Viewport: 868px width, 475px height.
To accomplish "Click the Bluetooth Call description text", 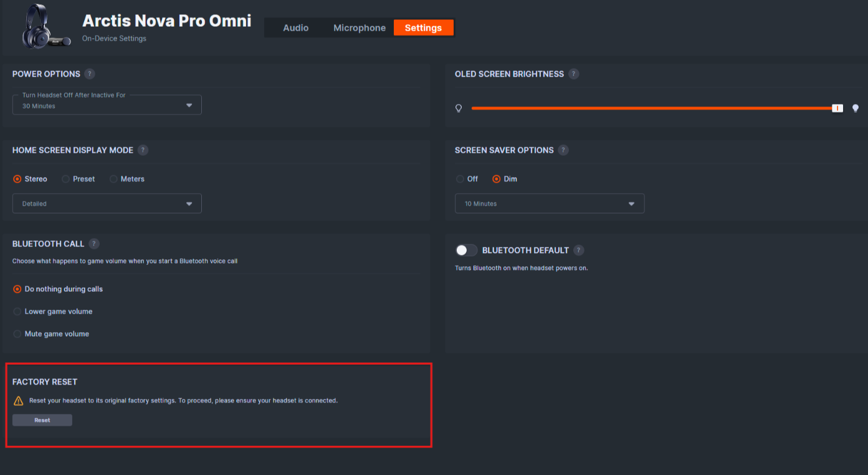I will pyautogui.click(x=125, y=261).
